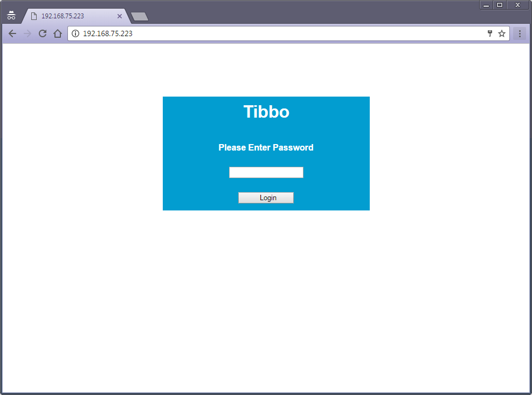Click the browser back arrow

tap(12, 33)
